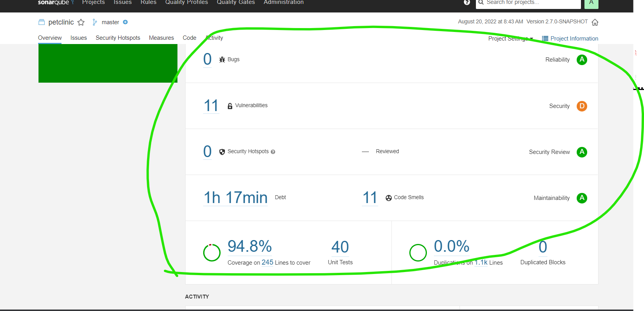Click the shield icon beside Security Hotspots
The width and height of the screenshot is (644, 311).
[222, 152]
